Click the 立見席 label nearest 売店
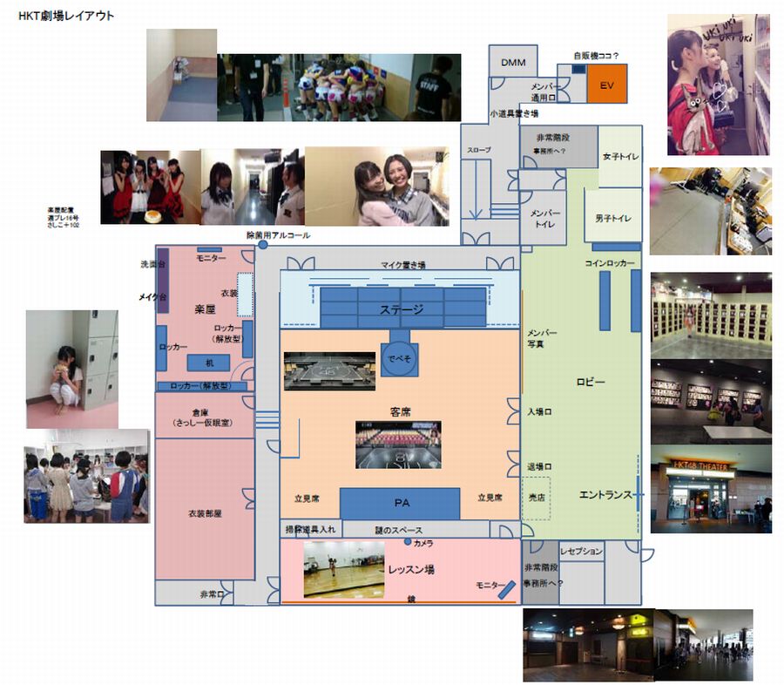This screenshot has width=784, height=685. (x=490, y=498)
